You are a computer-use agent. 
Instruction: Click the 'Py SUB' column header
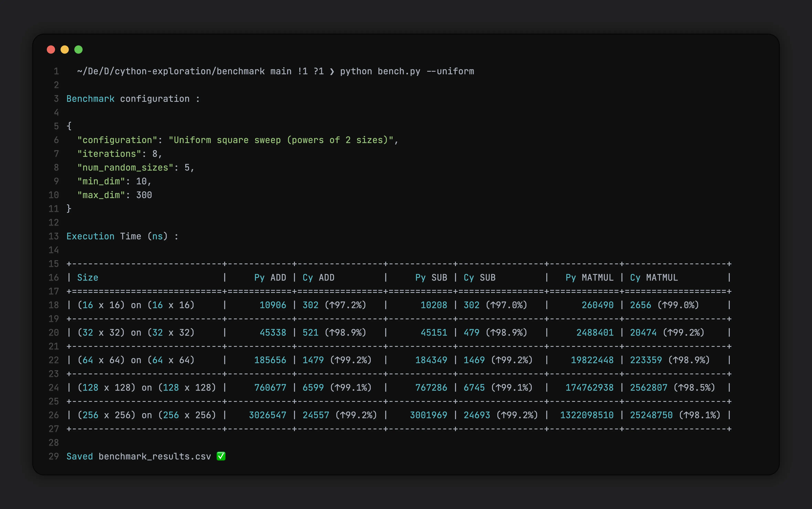tap(431, 278)
